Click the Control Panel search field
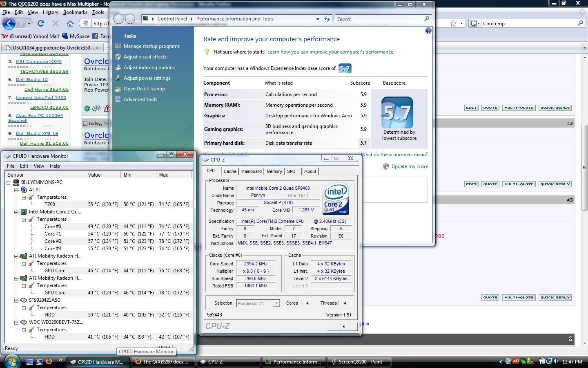 coord(380,19)
